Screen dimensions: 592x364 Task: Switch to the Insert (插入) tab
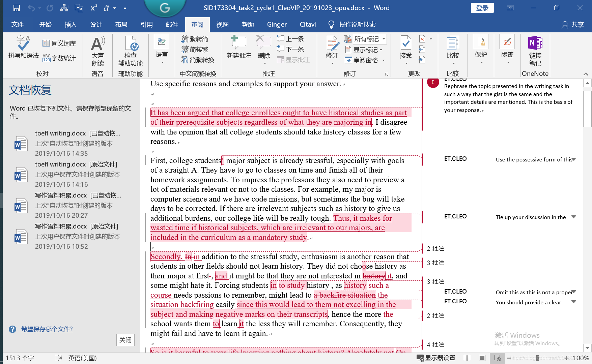(x=71, y=25)
